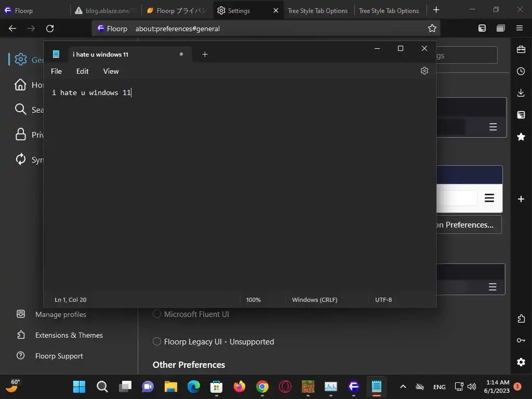Image resolution: width=532 pixels, height=399 pixels.
Task: Click the 100% zoom level in Notepad
Action: coord(253,300)
